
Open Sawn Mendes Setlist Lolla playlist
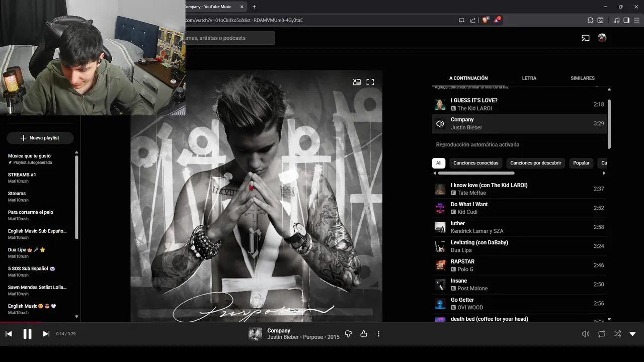(x=38, y=290)
